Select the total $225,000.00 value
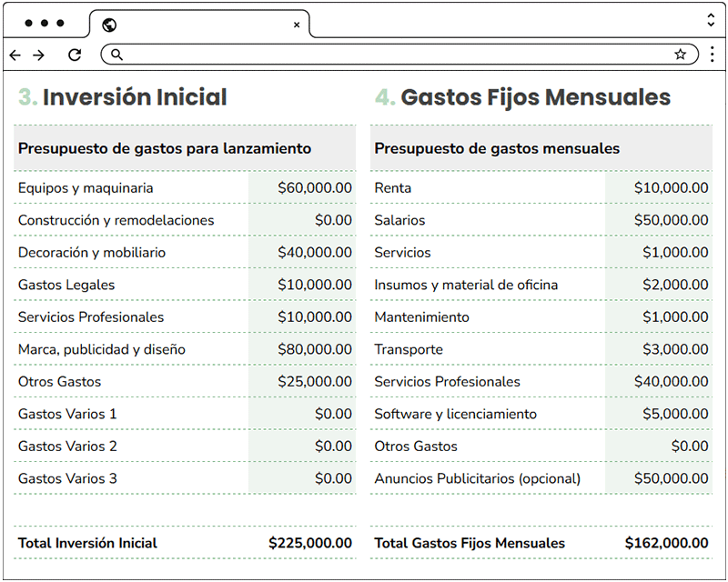The image size is (728, 582). (310, 543)
